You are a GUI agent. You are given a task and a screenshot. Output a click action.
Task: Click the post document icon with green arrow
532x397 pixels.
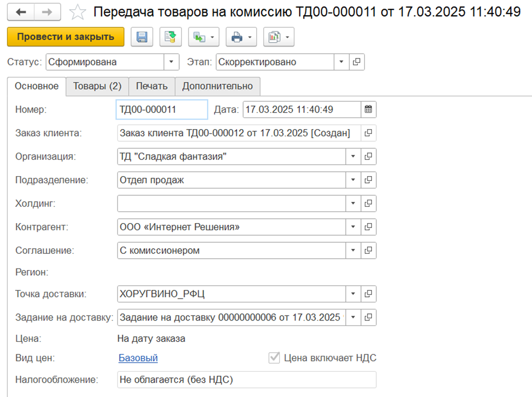170,37
